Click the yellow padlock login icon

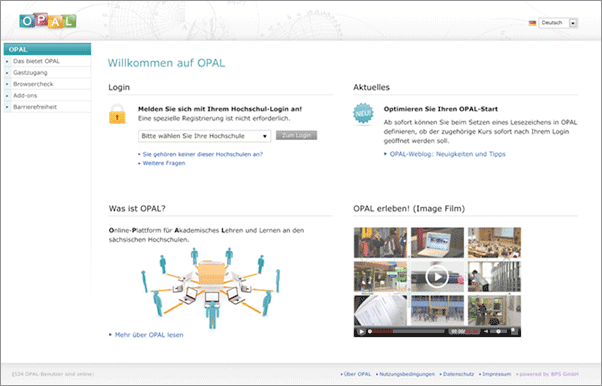click(117, 114)
